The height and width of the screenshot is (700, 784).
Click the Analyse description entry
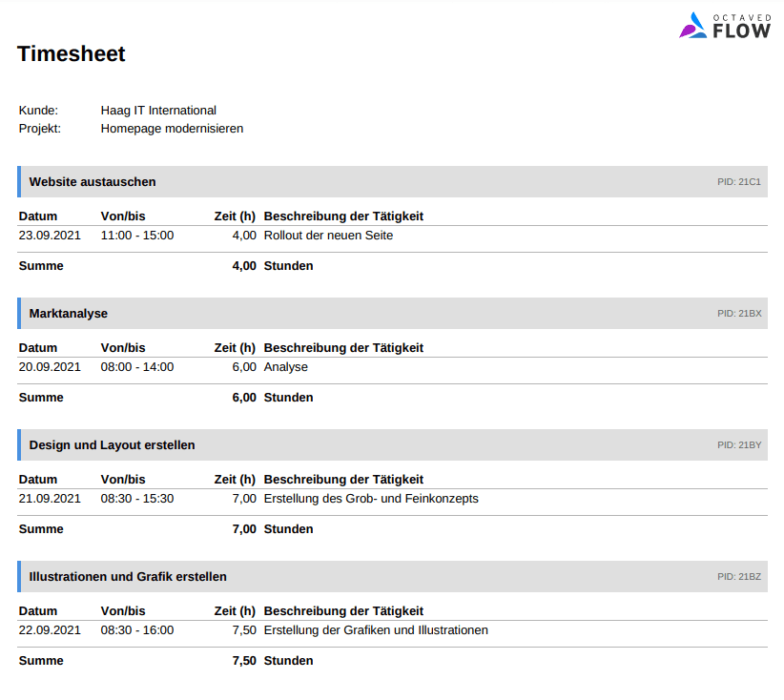pyautogui.click(x=286, y=367)
